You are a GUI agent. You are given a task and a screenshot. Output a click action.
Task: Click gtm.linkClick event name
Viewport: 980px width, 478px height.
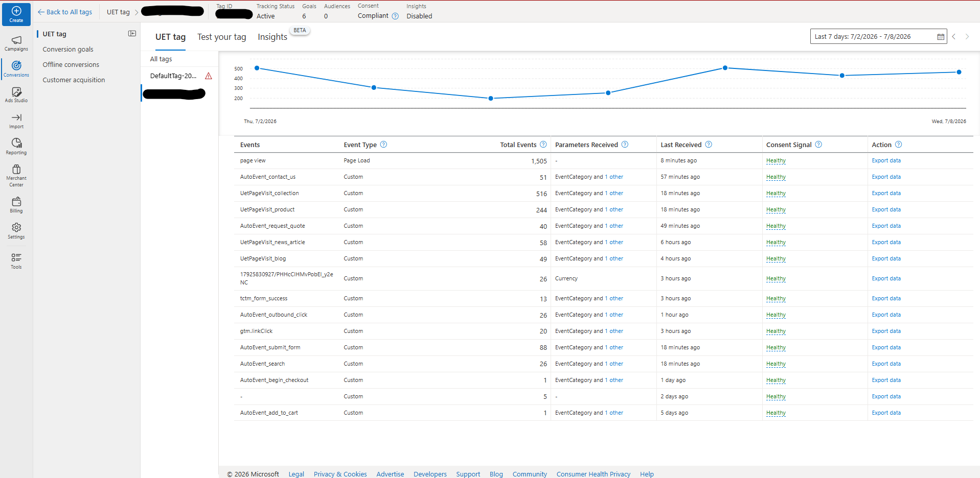[x=256, y=331]
